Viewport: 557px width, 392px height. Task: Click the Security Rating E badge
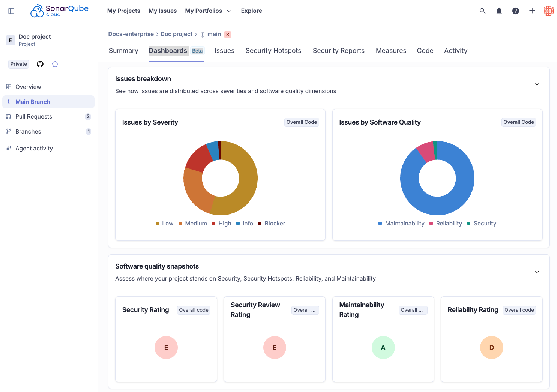[x=166, y=348]
